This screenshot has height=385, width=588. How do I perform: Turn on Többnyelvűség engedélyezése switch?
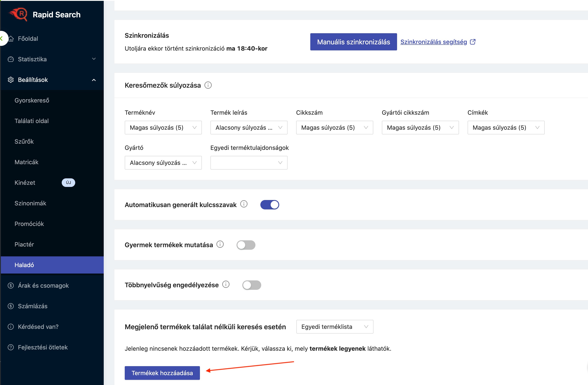252,285
